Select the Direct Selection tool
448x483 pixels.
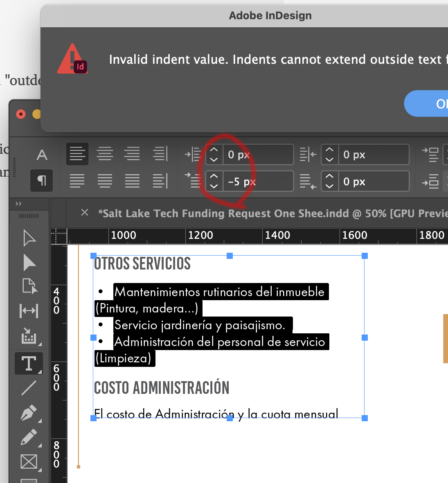[29, 263]
